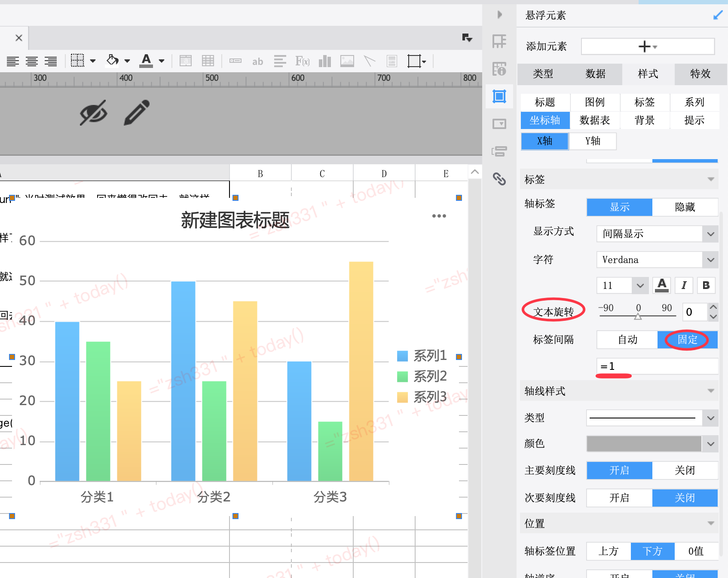728x578 pixels.
Task: Switch to the 类型 tab
Action: (543, 74)
